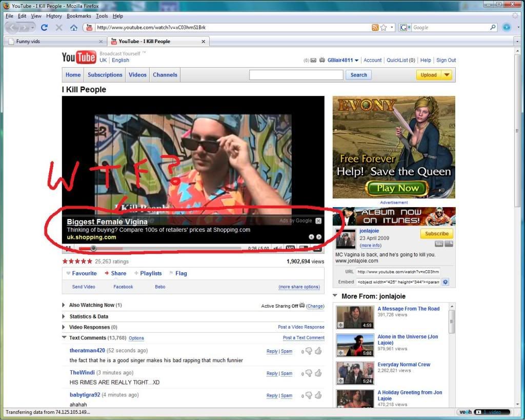Open the GBlair4811 account dropdown
The image size is (525, 420).
pyautogui.click(x=356, y=61)
